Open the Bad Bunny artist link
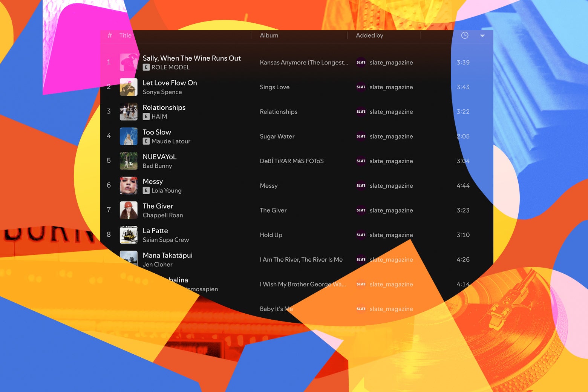Viewport: 588px width, 392px height. 157,166
